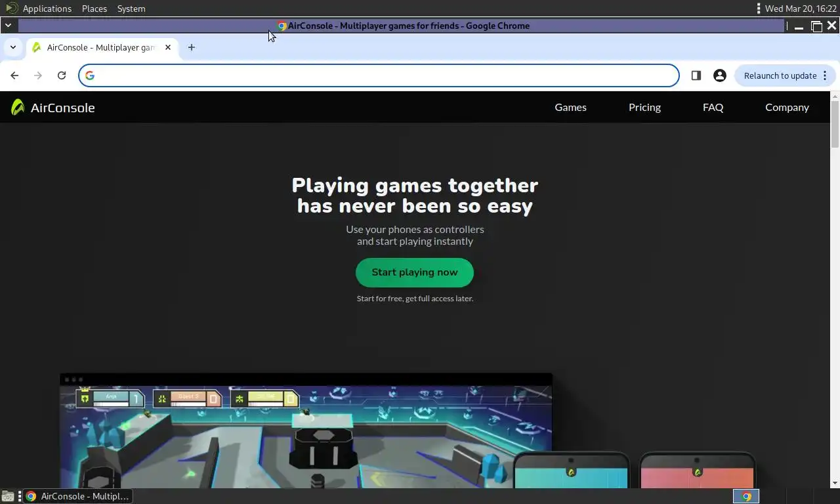Click the red phone controller image
Screen dimensions: 840x504
tap(698, 470)
